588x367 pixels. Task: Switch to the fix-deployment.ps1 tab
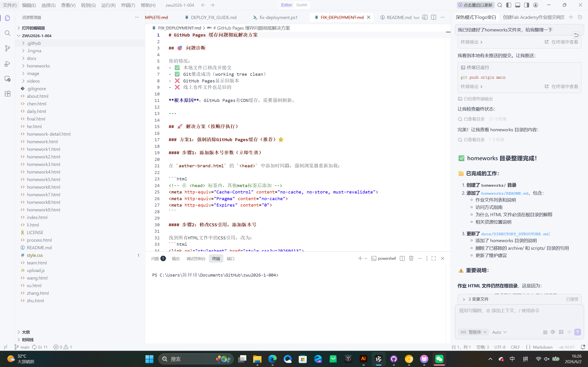click(x=276, y=17)
